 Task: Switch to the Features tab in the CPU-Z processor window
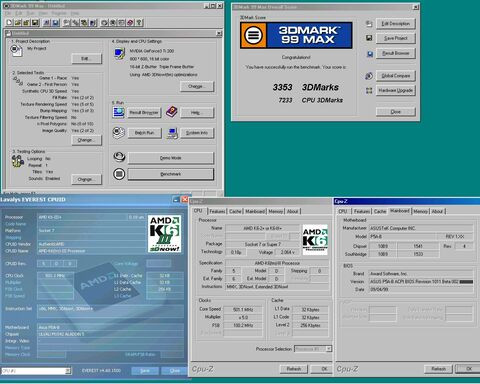click(217, 211)
